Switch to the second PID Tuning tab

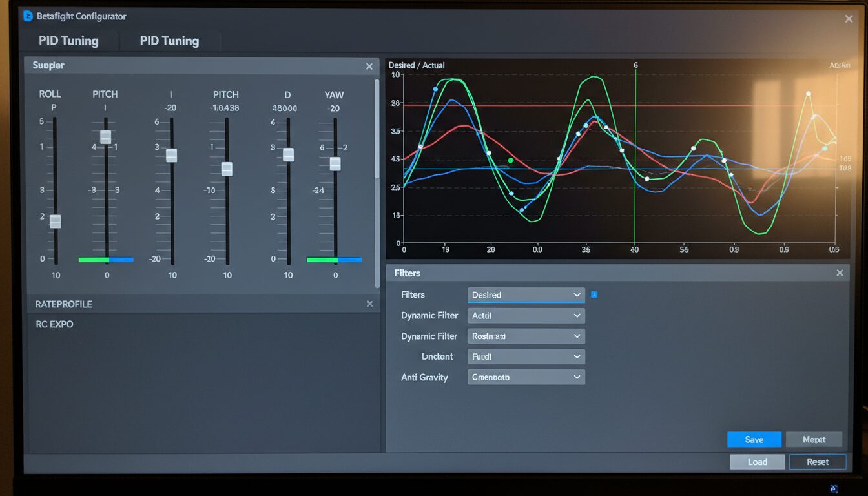(169, 41)
